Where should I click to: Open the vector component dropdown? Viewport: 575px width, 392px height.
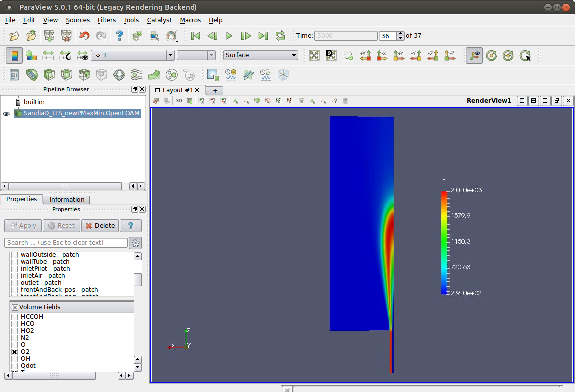coord(196,55)
